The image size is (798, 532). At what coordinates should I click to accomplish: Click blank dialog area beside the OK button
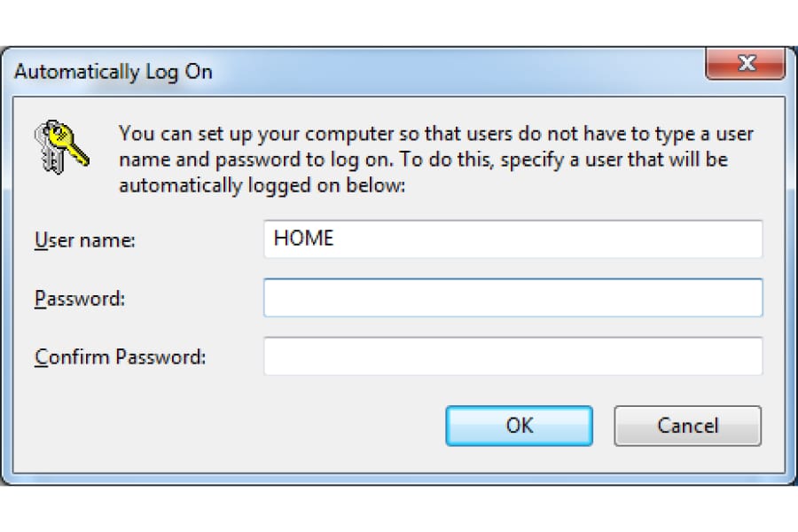[x=229, y=426]
